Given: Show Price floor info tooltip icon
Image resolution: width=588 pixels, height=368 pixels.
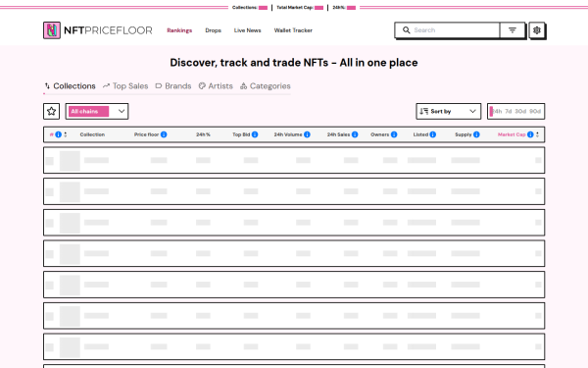Looking at the screenshot, I should tap(164, 134).
